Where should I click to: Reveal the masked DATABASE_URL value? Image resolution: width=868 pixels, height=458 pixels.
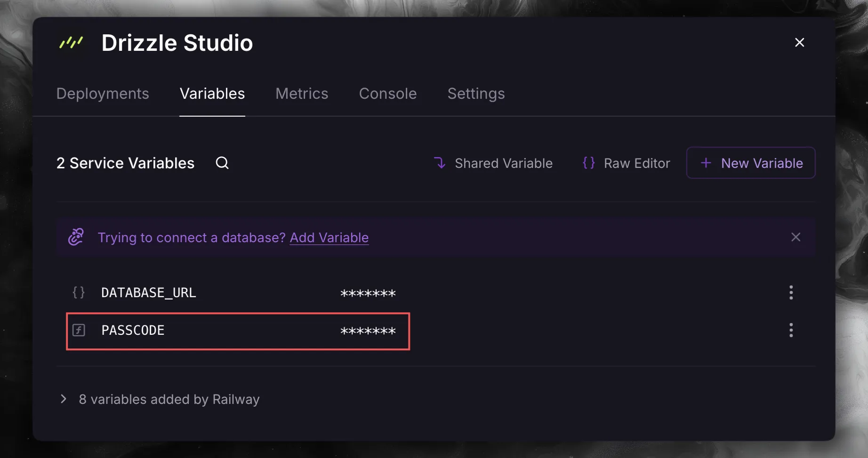(x=368, y=293)
